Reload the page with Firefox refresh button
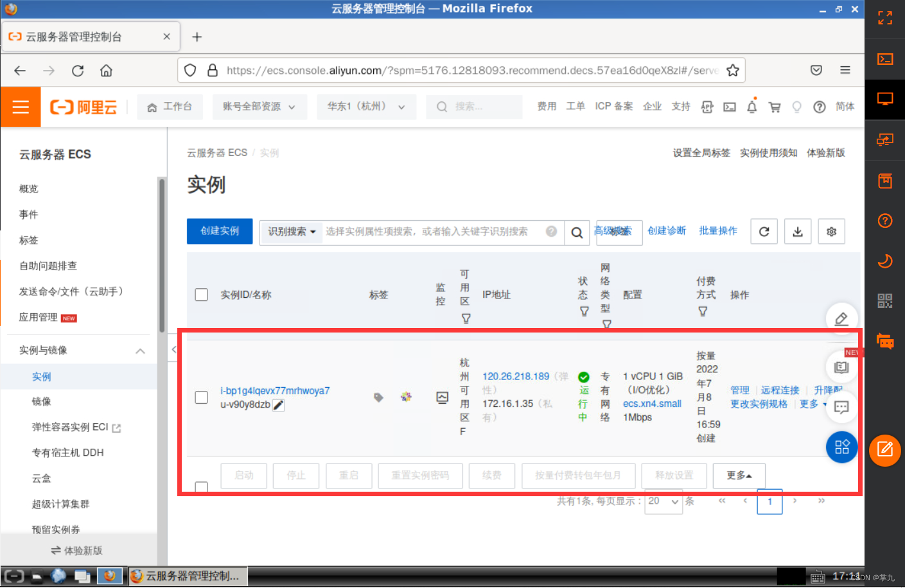Image resolution: width=905 pixels, height=588 pixels. 78,71
